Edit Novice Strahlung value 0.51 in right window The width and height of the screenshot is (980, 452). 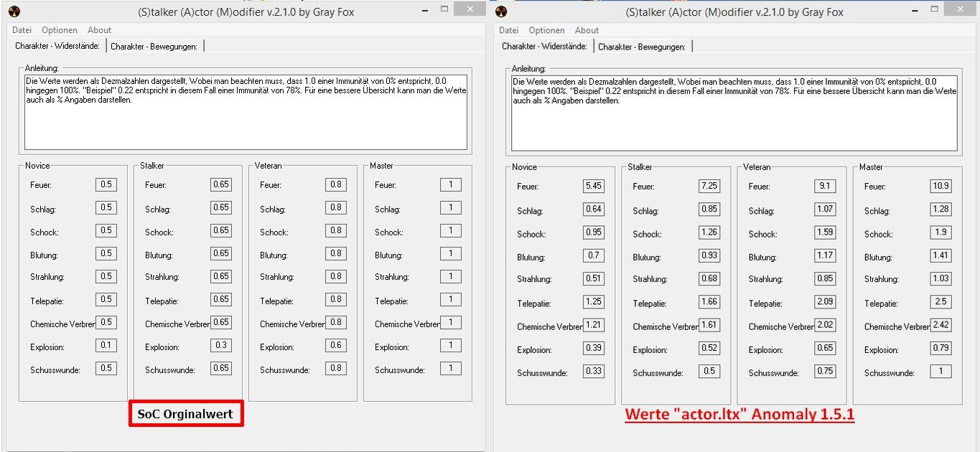click(x=594, y=278)
